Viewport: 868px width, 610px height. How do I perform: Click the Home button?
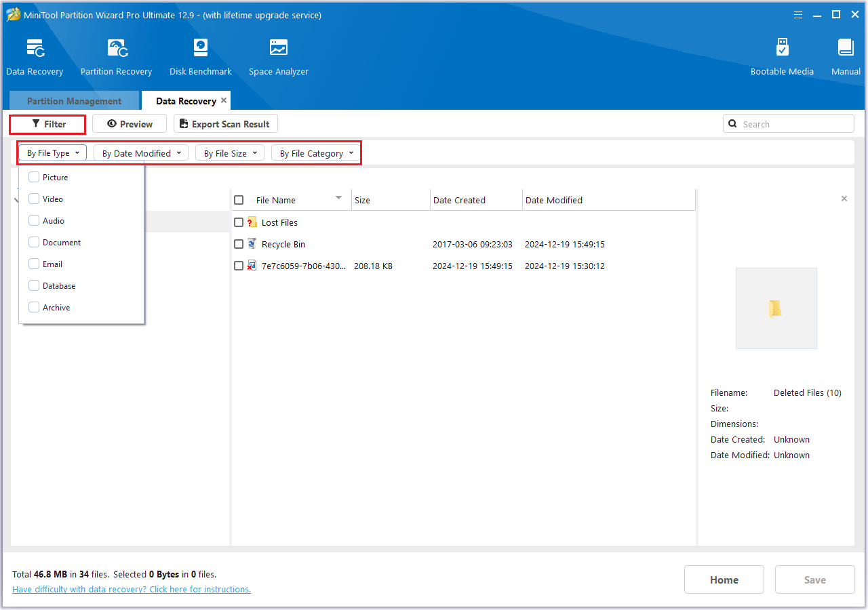724,579
